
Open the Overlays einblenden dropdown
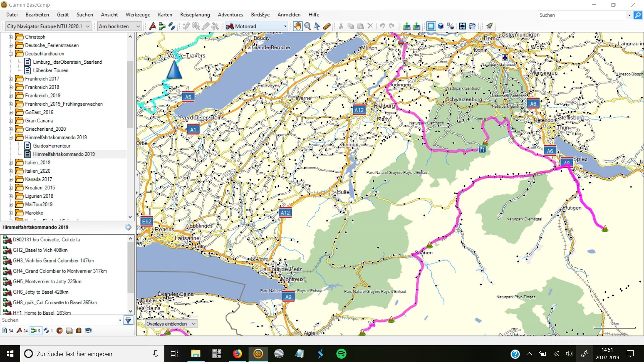171,324
